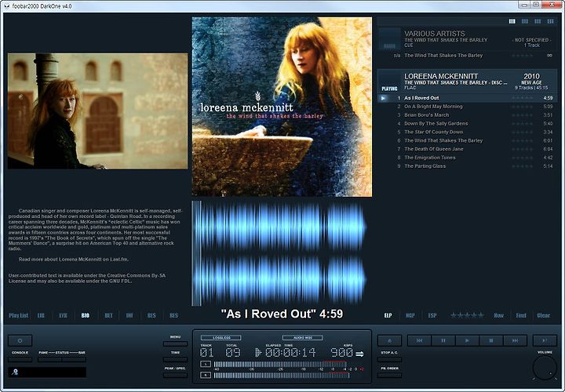
Task: Click the Clear button
Action: coord(543,315)
